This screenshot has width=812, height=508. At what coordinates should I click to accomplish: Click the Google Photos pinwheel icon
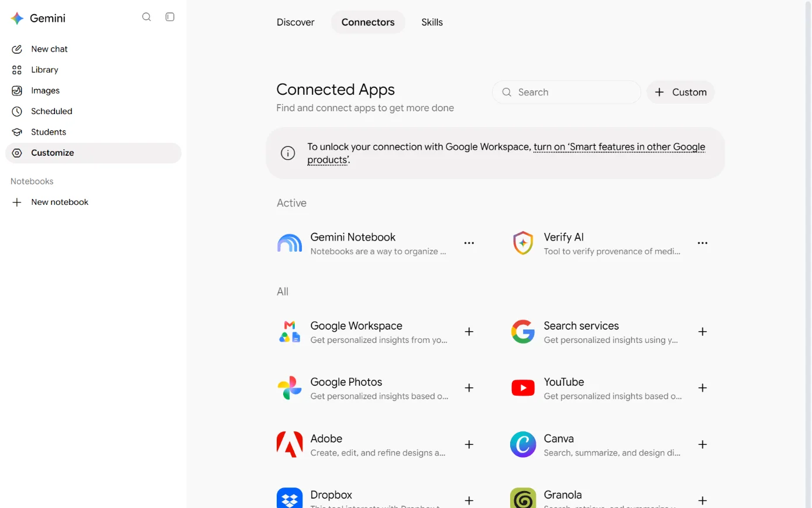pyautogui.click(x=290, y=388)
